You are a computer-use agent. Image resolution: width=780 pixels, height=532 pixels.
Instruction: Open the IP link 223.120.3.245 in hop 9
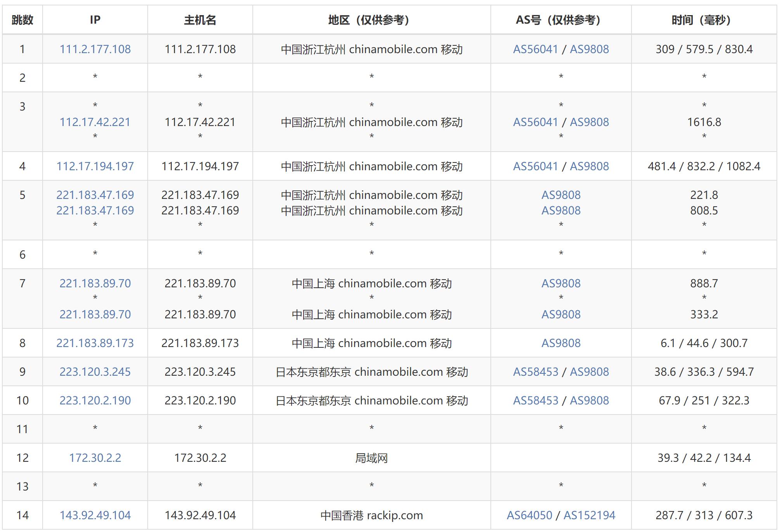click(x=95, y=372)
